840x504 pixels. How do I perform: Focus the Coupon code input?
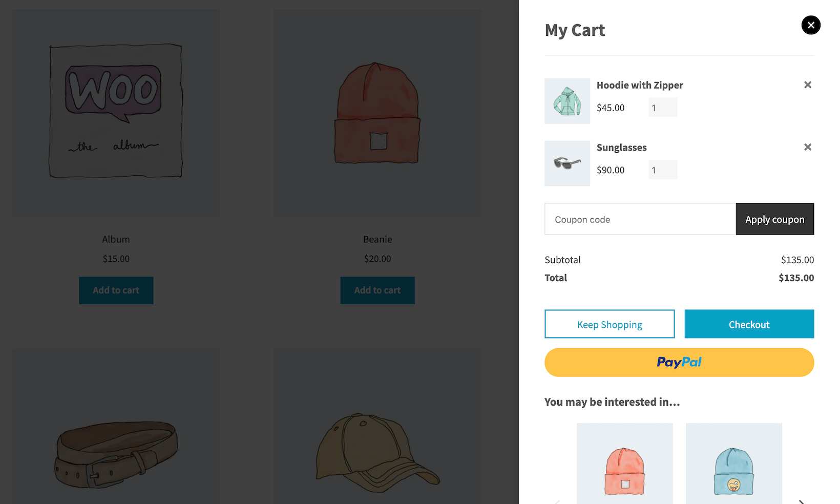(640, 219)
